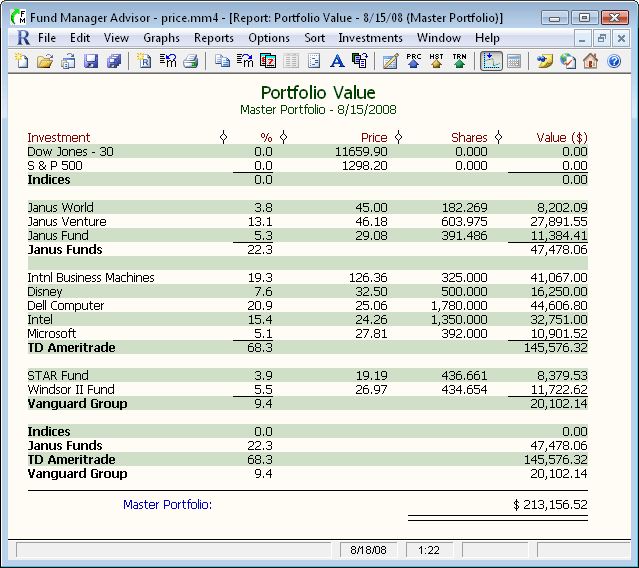Viewport: 639px width, 568px height.
Task: Click the backward-arrow 'm' list icon
Action: pyautogui.click(x=167, y=61)
